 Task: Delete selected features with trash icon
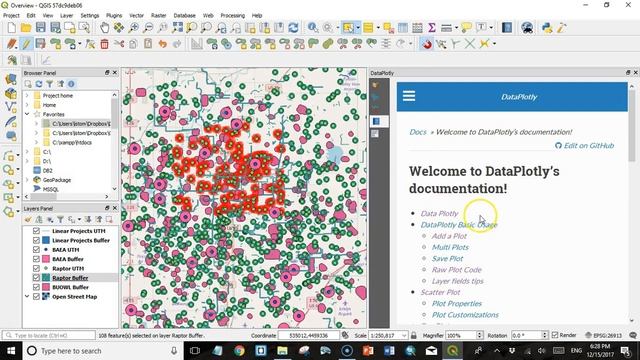pos(104,44)
